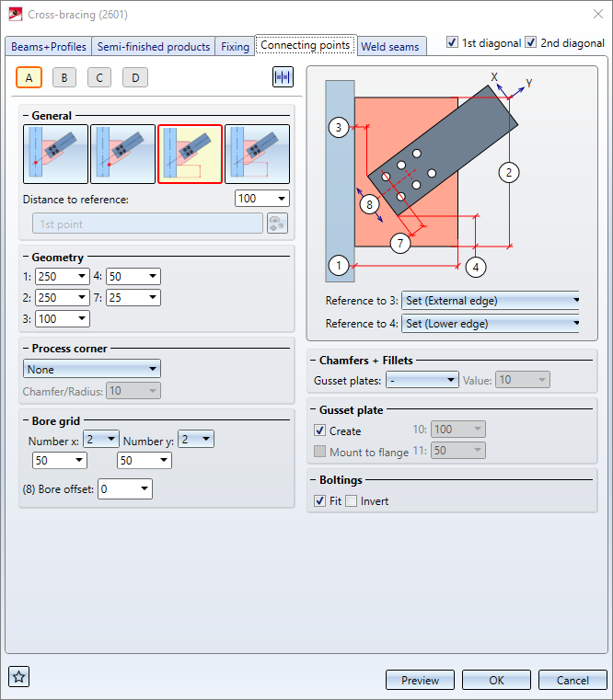Toggle the 1st diagonal checkbox

452,42
